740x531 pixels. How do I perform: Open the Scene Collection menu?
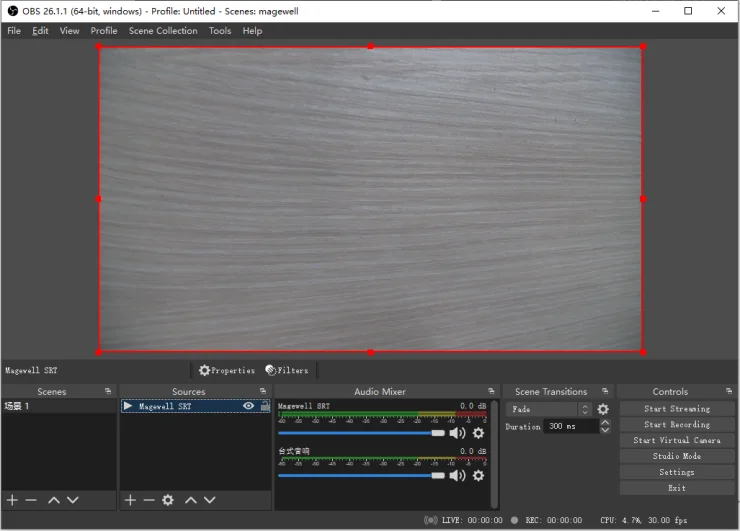tap(163, 31)
